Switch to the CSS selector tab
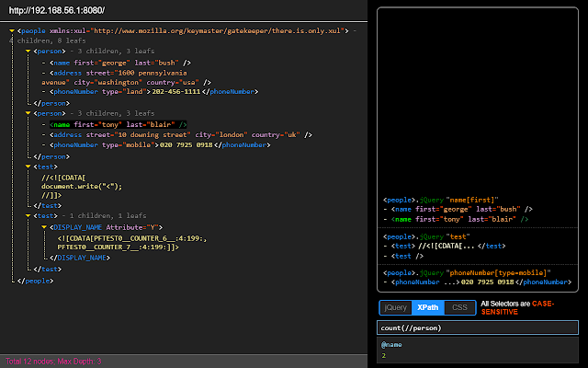588x368 pixels. point(461,307)
